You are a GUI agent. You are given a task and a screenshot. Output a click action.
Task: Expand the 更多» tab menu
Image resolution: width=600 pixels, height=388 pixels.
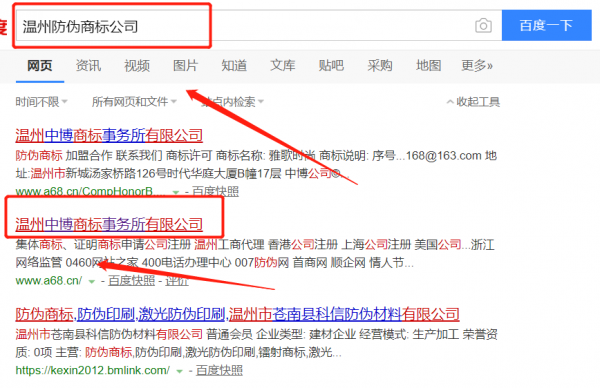click(477, 65)
